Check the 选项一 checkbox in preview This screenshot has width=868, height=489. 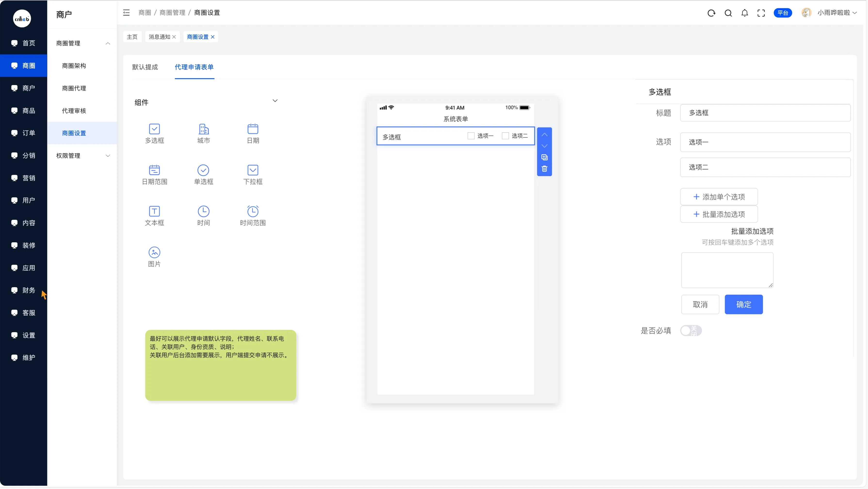coord(471,136)
